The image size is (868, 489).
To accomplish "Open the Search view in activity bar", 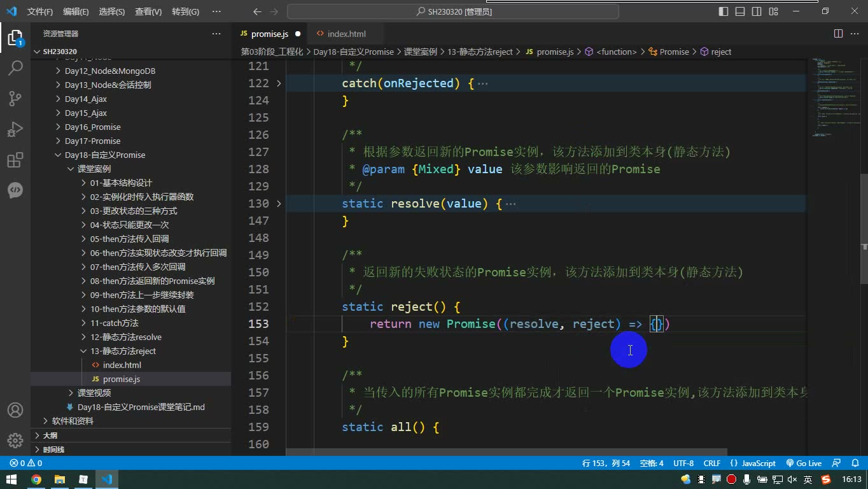I will (15, 67).
